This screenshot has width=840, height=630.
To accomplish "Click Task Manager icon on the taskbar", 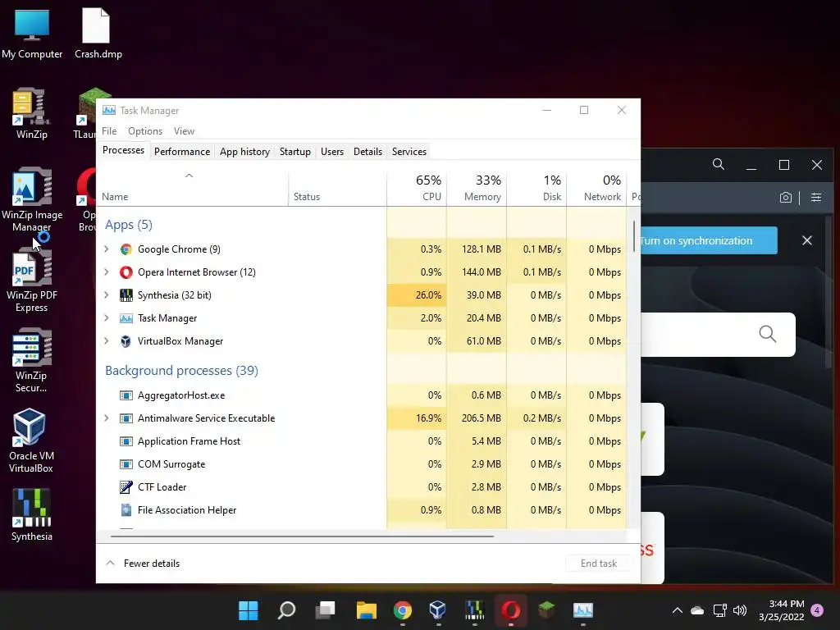I will tap(583, 609).
